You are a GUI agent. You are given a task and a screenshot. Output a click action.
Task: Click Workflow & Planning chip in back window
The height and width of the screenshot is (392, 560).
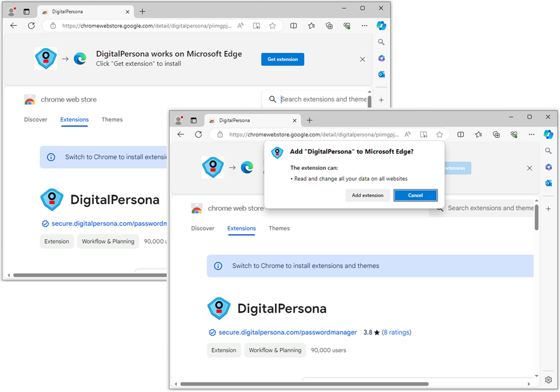[x=108, y=241]
